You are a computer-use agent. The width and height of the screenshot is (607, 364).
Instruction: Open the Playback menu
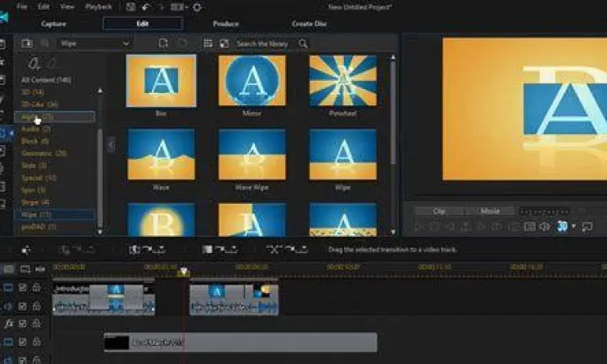(x=98, y=6)
